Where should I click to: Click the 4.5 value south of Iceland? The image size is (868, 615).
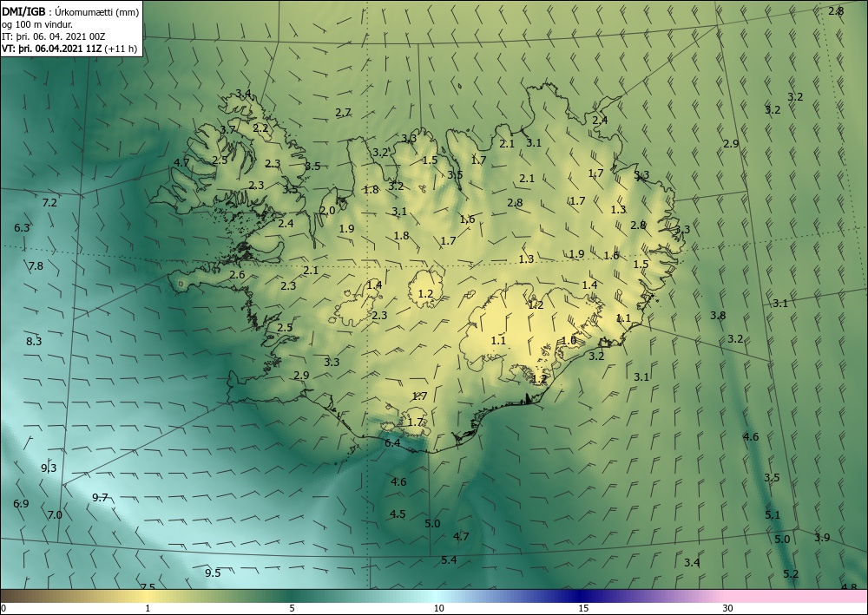pos(398,514)
